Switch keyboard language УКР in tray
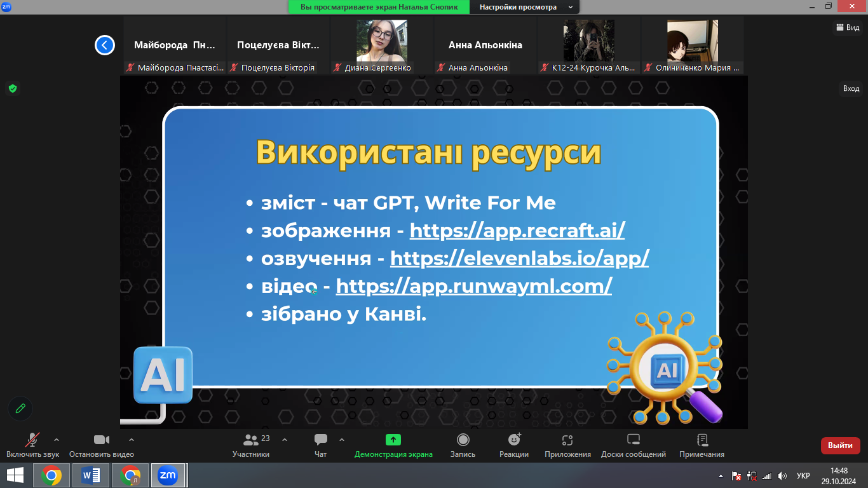Image resolution: width=868 pixels, height=488 pixels. [x=803, y=475]
